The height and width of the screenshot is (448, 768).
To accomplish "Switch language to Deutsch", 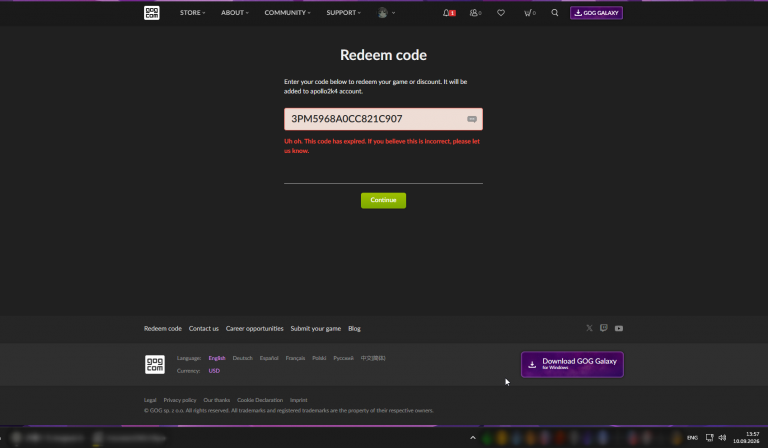I will click(242, 358).
